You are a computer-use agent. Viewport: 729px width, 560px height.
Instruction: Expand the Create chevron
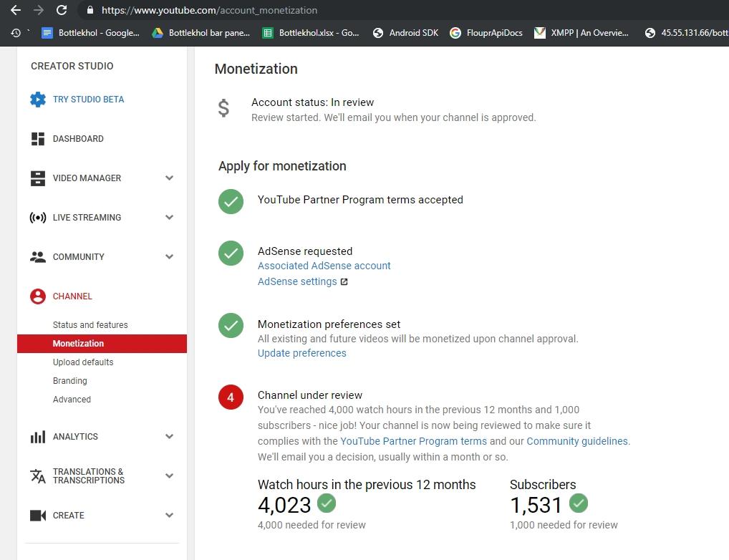pyautogui.click(x=169, y=515)
